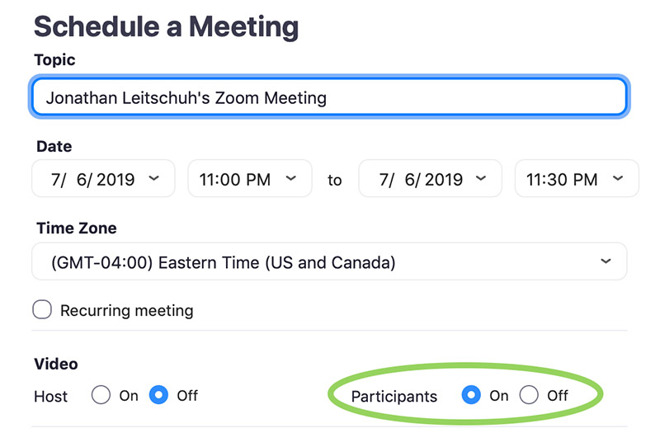The width and height of the screenshot is (660, 447).
Task: Select Host video Off radio button
Action: pyautogui.click(x=159, y=395)
